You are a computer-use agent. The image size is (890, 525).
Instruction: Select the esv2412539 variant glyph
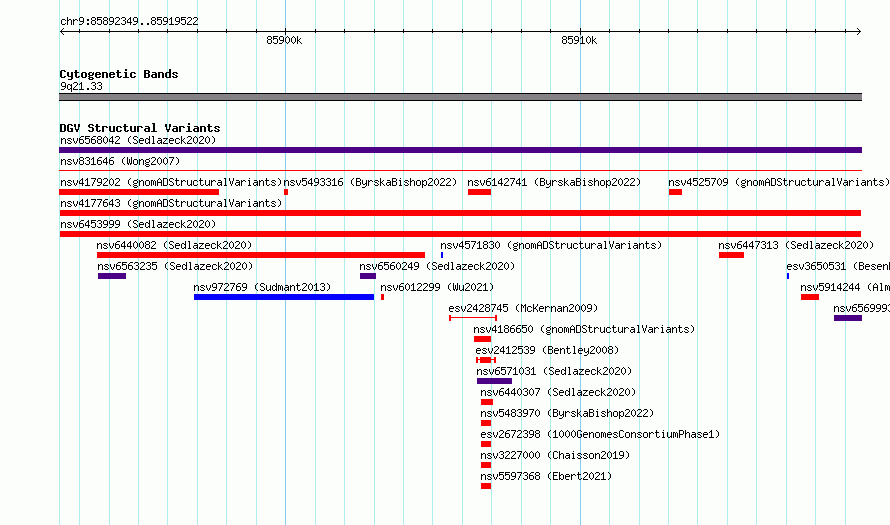click(486, 360)
